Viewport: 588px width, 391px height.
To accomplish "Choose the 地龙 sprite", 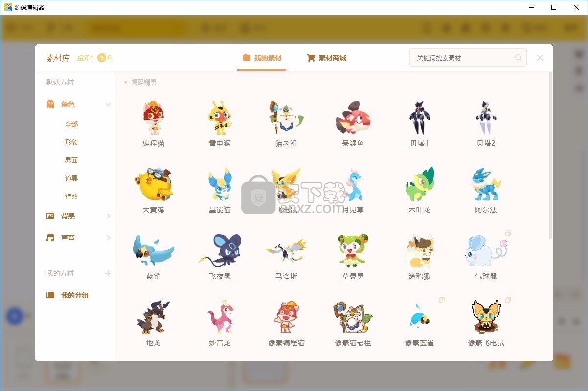I will pos(154,317).
